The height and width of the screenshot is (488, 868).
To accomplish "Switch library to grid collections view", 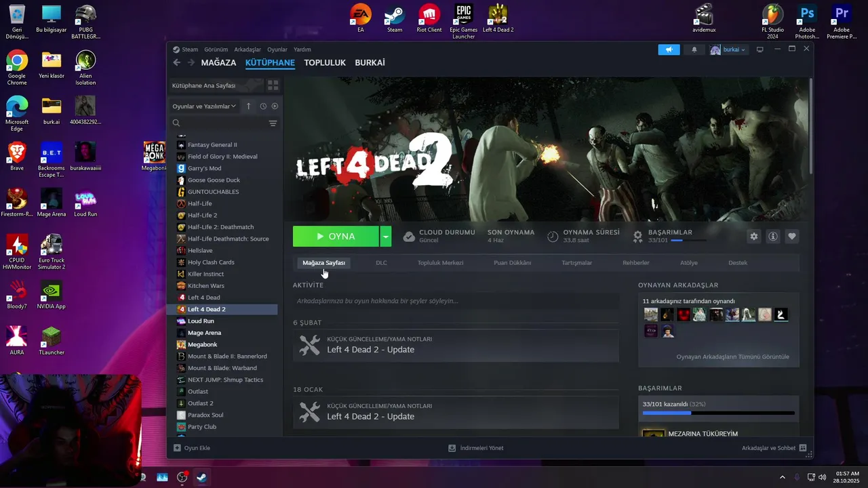I will click(273, 85).
